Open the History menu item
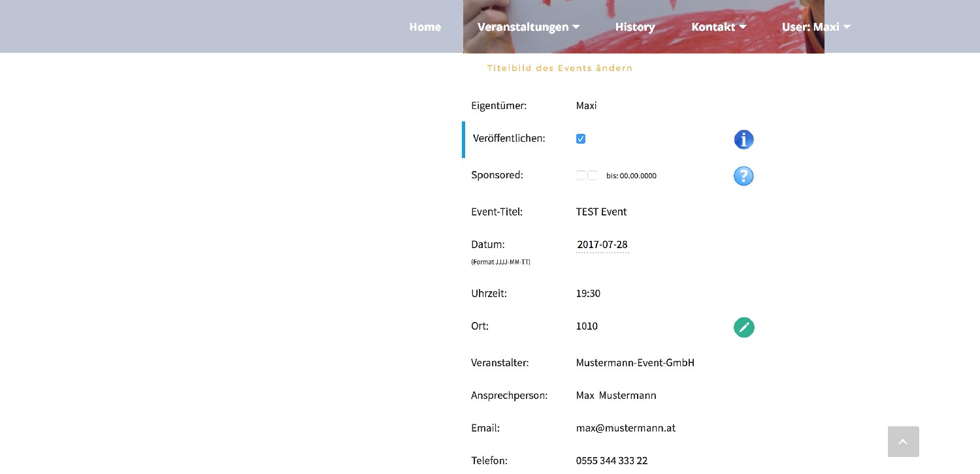The height and width of the screenshot is (474, 980). tap(634, 27)
